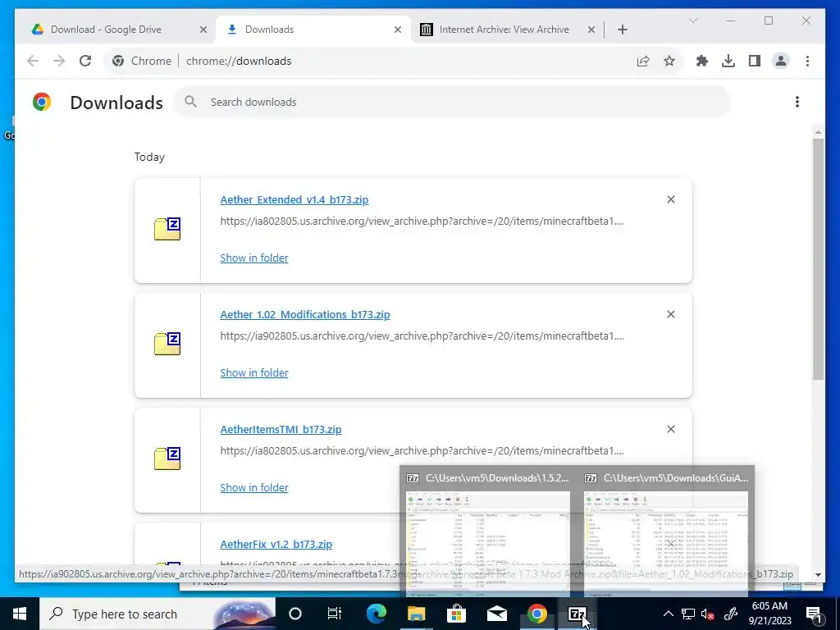Screen dimensions: 840x630
Task: Expand the tab search chevron
Action: click(692, 21)
